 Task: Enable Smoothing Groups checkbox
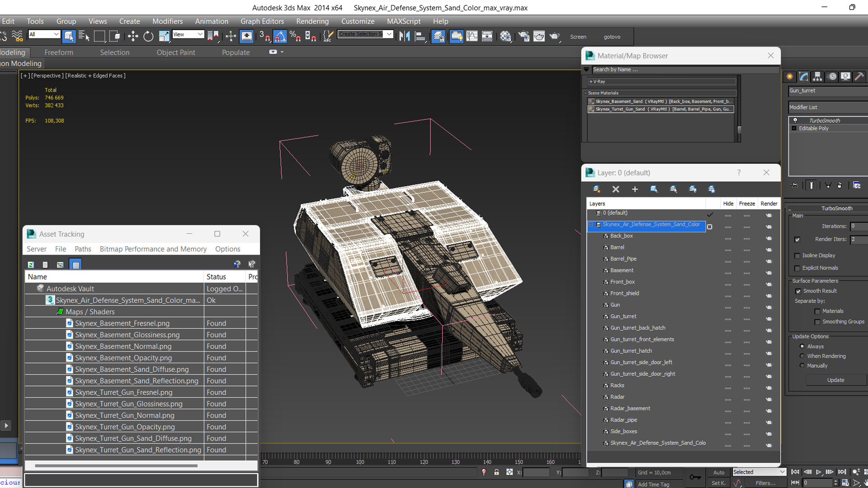[817, 322]
